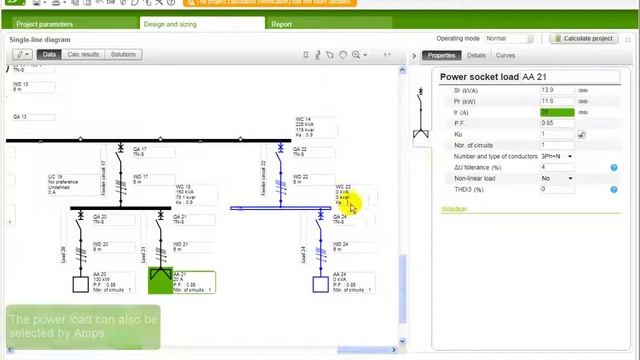Viewport: 640px width, 360px height.
Task: Switch to Solutions view
Action: [123, 54]
